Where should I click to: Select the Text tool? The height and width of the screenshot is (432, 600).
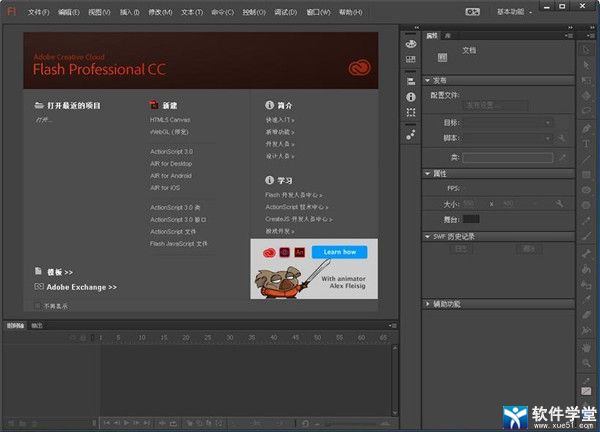point(586,144)
